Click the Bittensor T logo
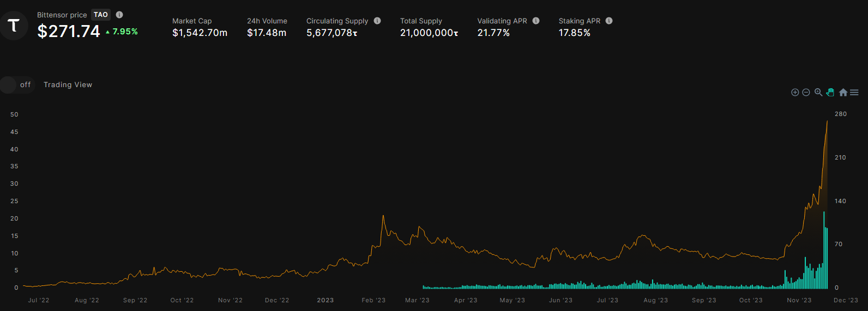Viewport: 868px width, 311px height. point(14,25)
